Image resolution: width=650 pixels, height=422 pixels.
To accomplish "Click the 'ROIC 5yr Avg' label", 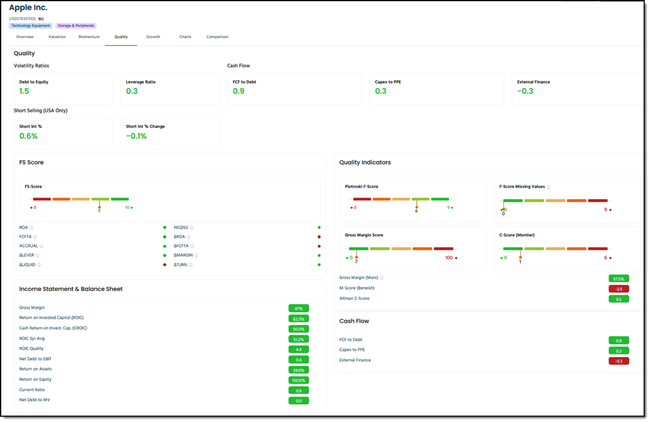I will 32,339.
